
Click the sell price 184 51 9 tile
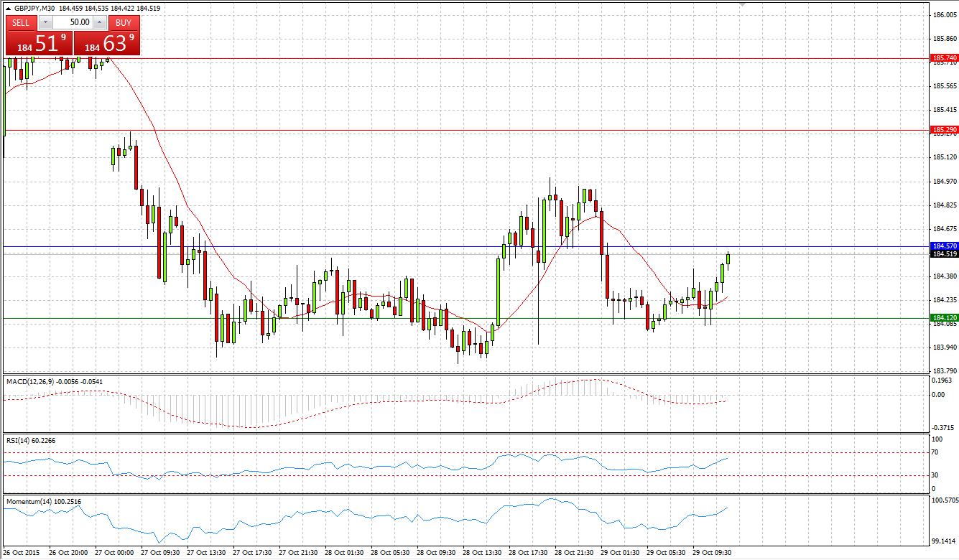tap(39, 42)
